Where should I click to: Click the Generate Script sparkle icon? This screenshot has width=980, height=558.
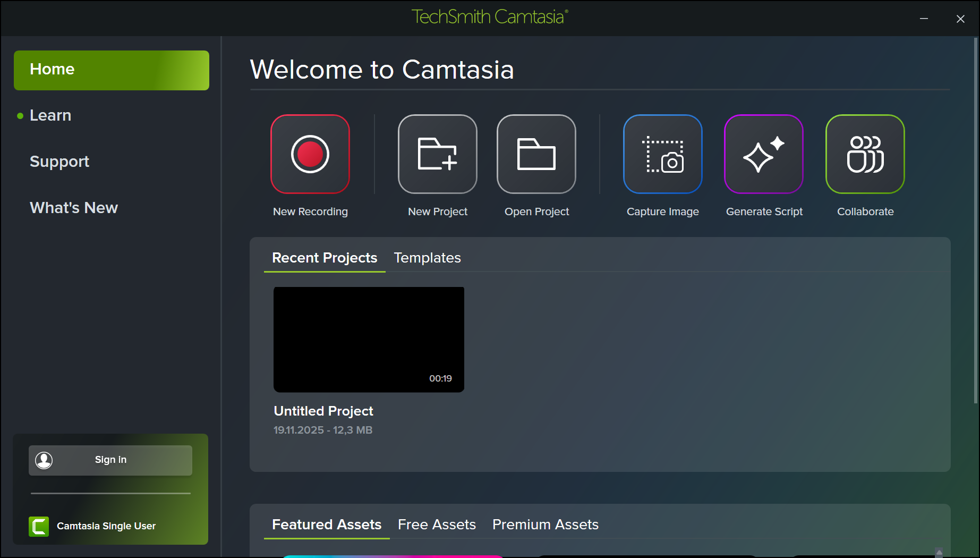[763, 154]
